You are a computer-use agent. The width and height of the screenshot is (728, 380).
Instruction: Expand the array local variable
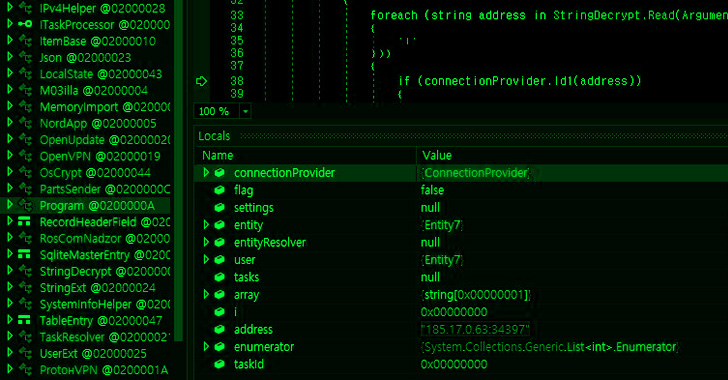(206, 294)
